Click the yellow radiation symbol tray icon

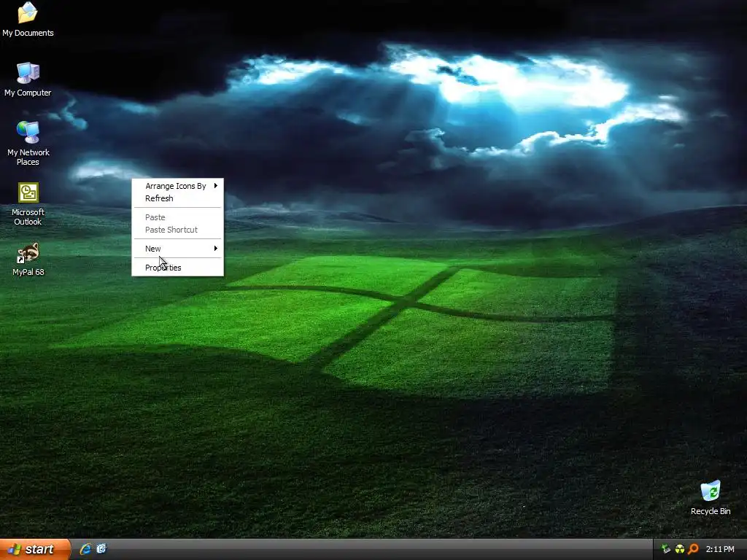[680, 549]
